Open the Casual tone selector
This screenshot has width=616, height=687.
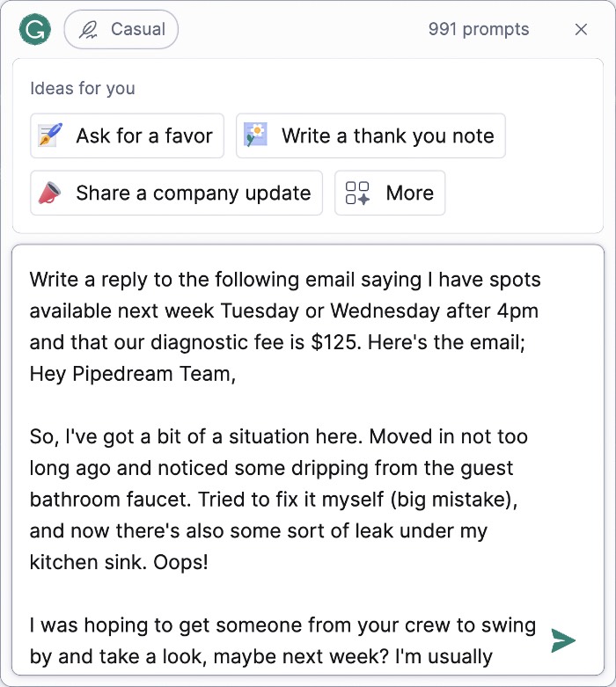coord(121,30)
